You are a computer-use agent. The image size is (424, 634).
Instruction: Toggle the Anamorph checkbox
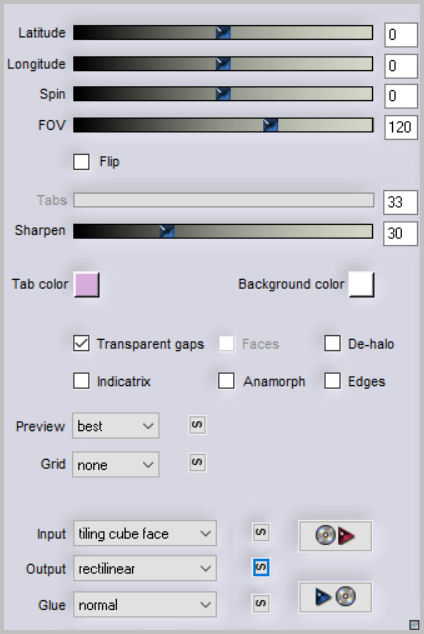click(x=226, y=381)
